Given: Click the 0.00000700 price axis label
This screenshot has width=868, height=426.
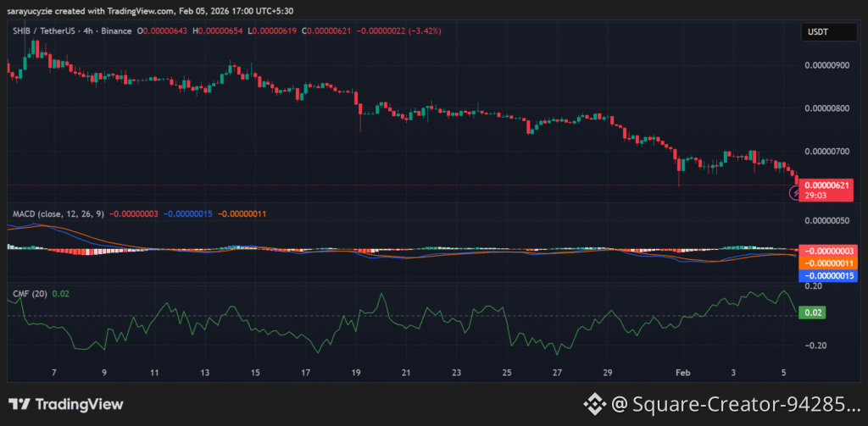Looking at the screenshot, I should [826, 151].
